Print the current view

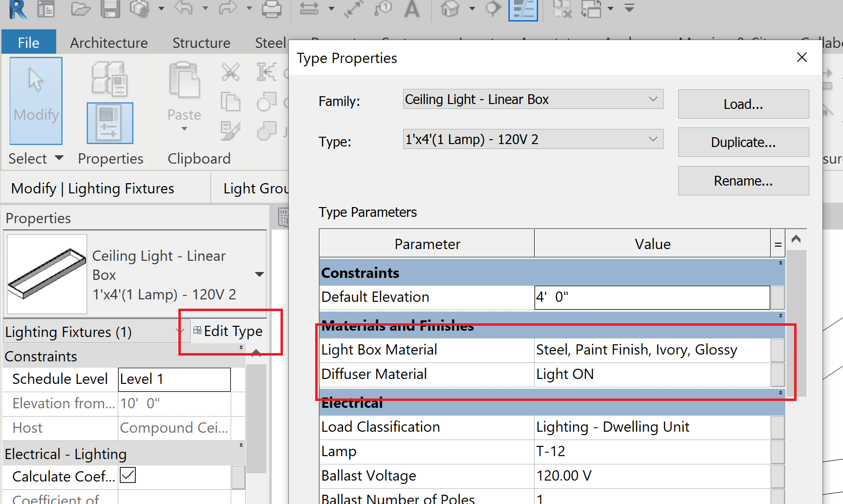click(x=272, y=9)
